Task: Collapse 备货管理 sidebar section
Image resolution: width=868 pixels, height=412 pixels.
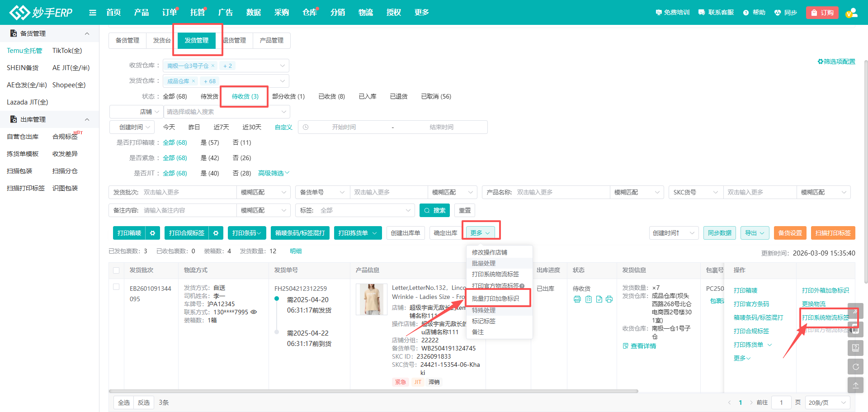Action: [87, 33]
